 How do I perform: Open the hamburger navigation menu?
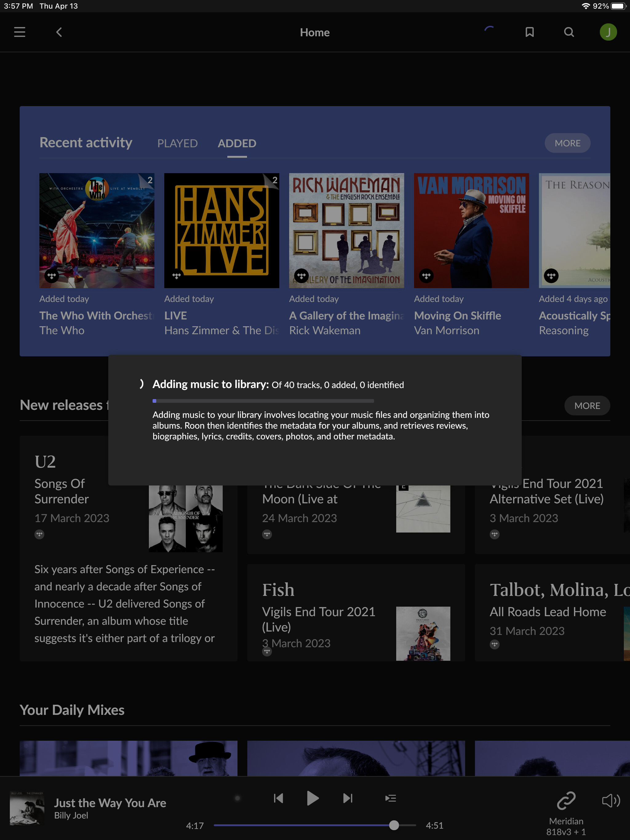20,32
